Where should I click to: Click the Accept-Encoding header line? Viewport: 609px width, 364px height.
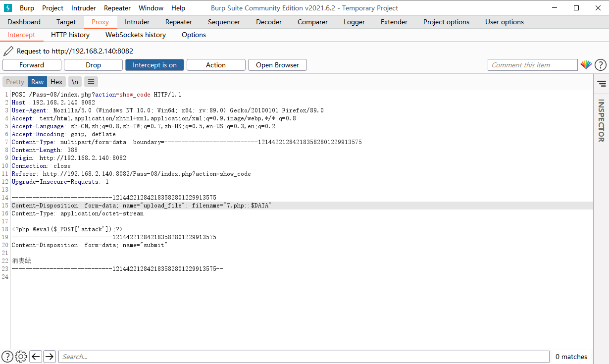pyautogui.click(x=63, y=134)
